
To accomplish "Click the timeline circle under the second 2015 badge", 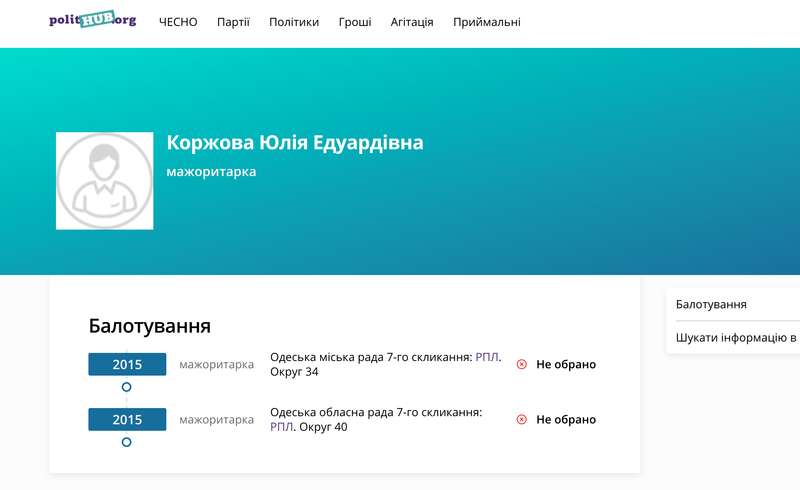I will coord(126,442).
